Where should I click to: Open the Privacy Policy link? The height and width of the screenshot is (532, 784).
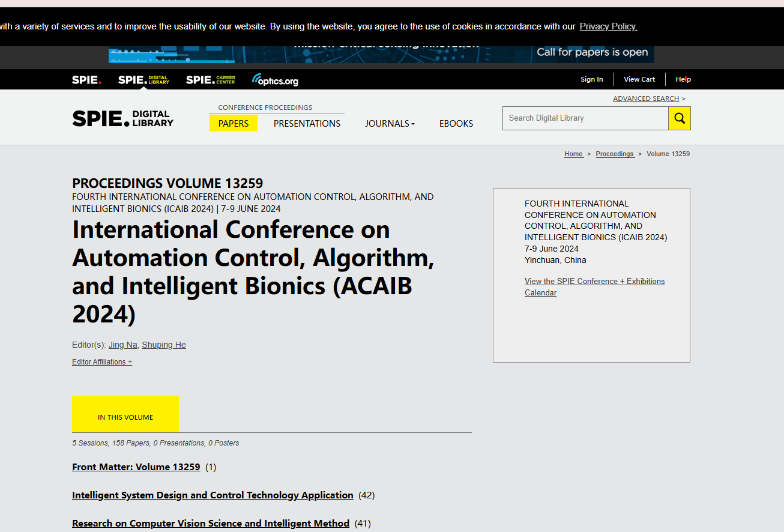tap(608, 26)
